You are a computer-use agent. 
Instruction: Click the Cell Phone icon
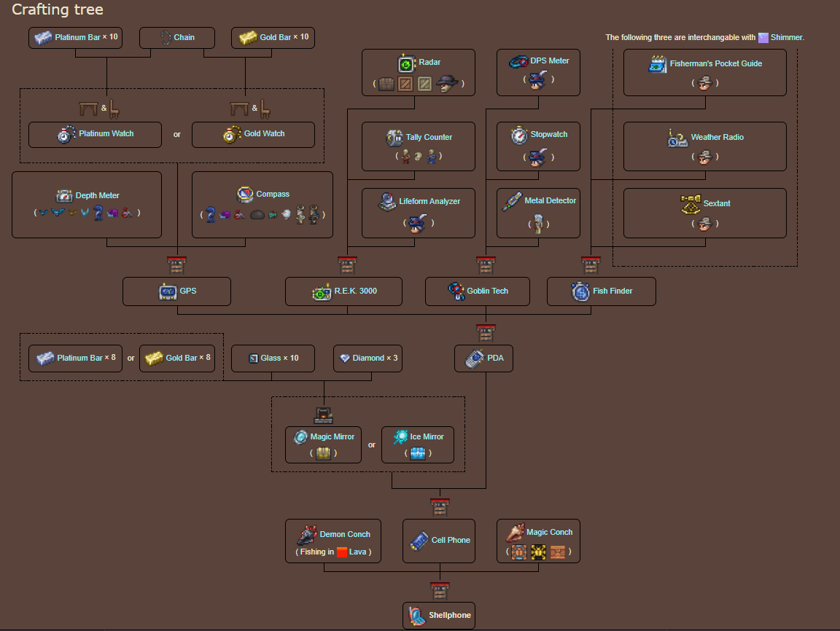(419, 541)
